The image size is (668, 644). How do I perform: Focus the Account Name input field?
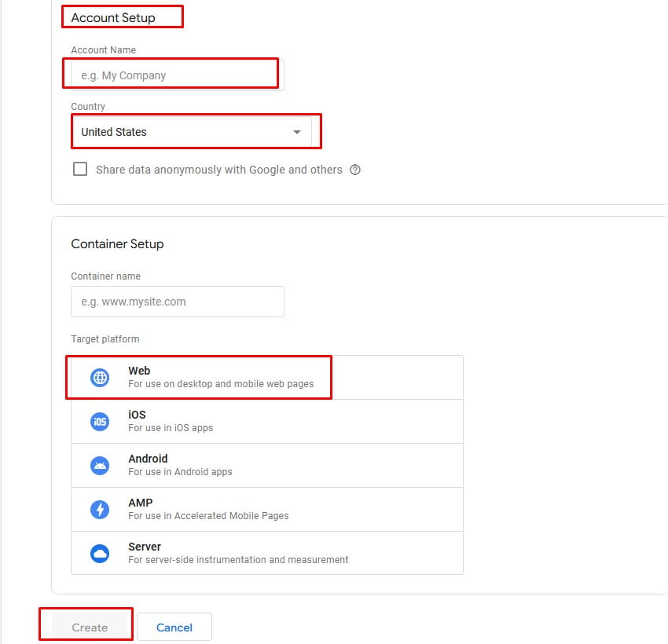[x=177, y=75]
